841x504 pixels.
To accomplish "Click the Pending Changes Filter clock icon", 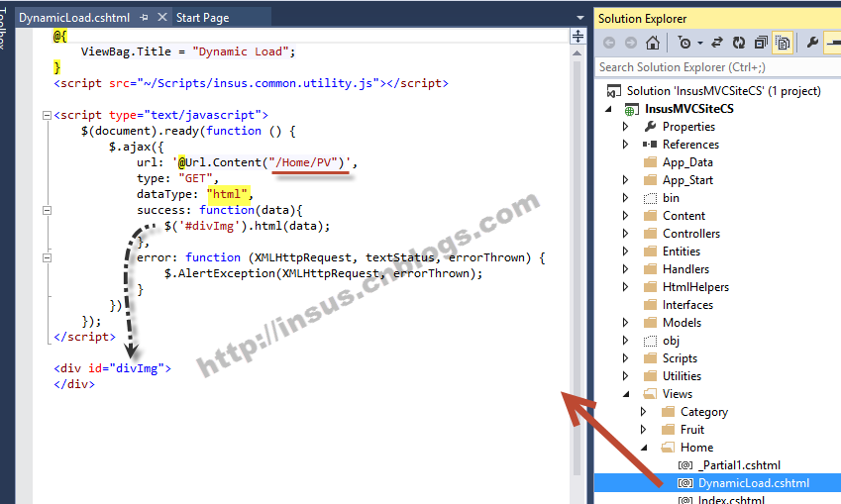I will click(x=684, y=43).
